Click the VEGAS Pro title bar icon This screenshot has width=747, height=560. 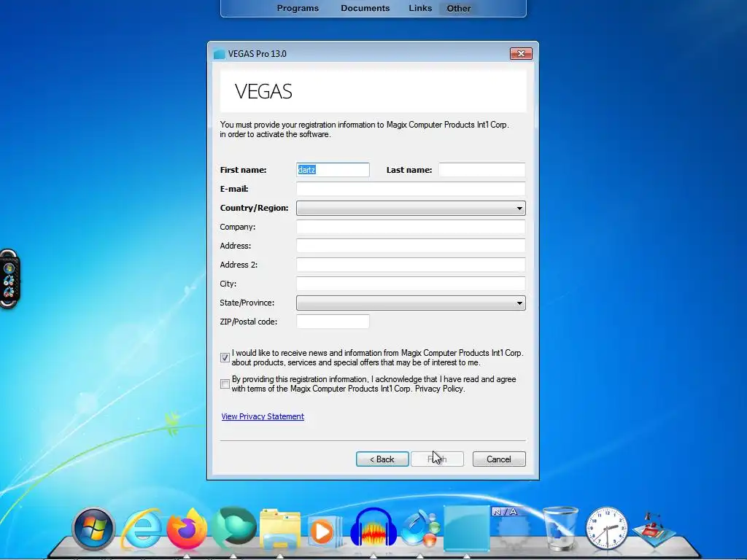[219, 54]
